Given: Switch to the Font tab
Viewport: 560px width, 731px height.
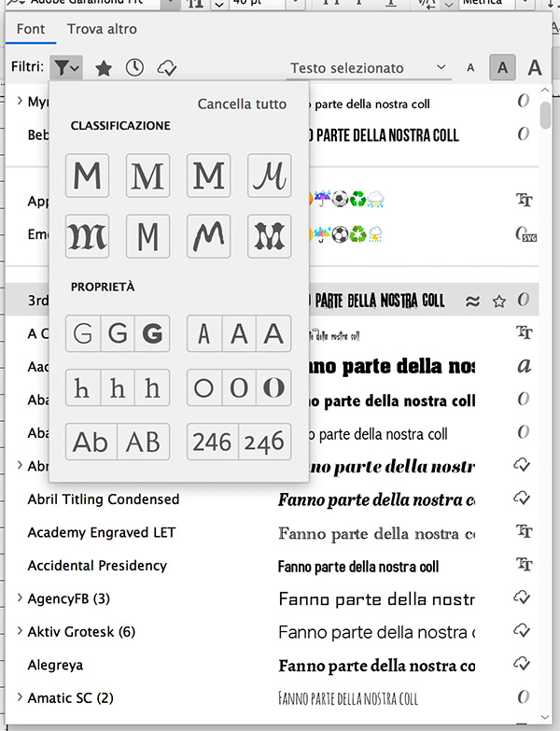Looking at the screenshot, I should (x=31, y=29).
